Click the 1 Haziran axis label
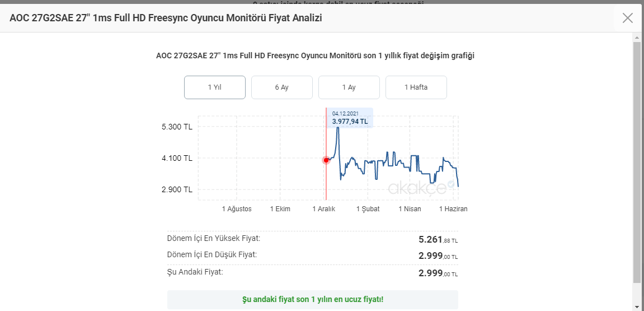 coord(453,209)
